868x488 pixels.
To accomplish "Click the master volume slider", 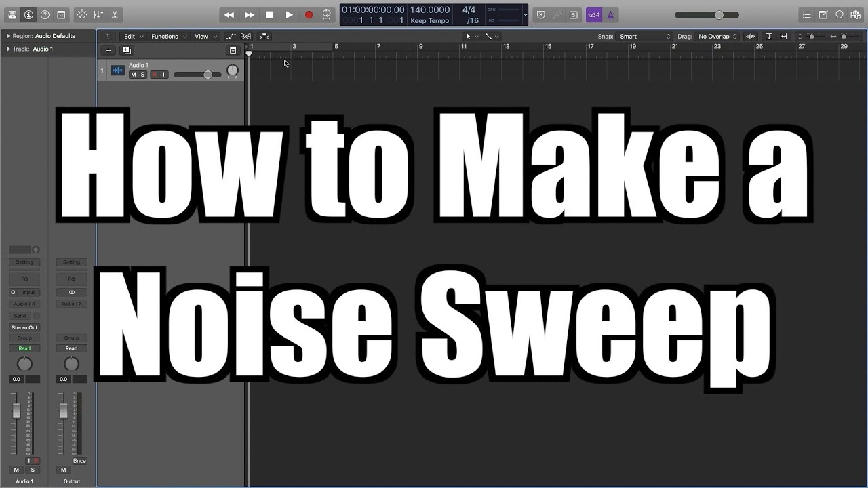I will click(x=709, y=15).
